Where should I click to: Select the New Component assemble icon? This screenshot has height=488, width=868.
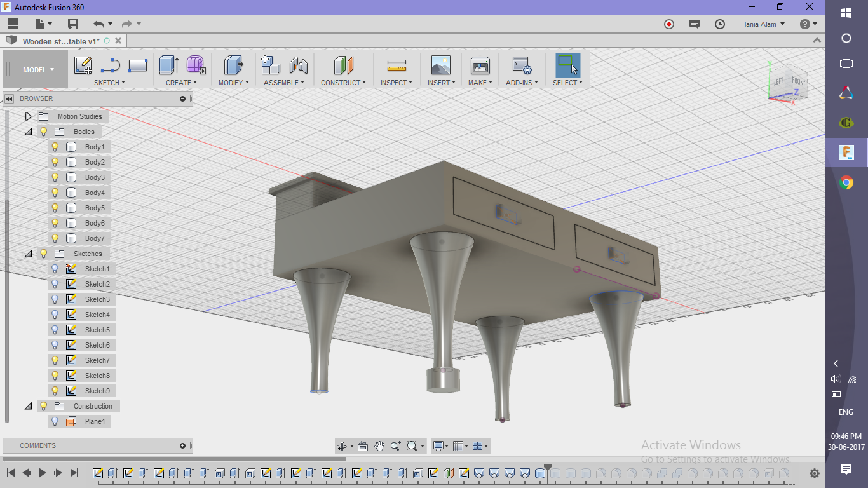[271, 65]
